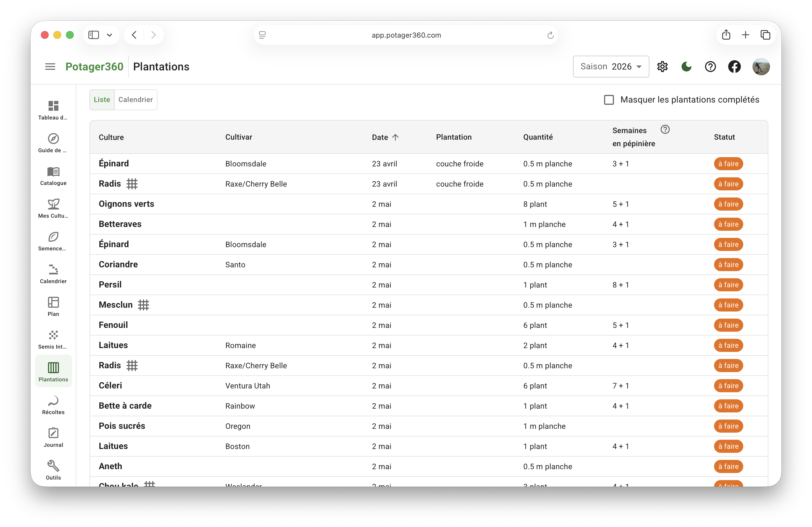Enable Masquer les plantations complétés
The width and height of the screenshot is (812, 527).
click(609, 100)
